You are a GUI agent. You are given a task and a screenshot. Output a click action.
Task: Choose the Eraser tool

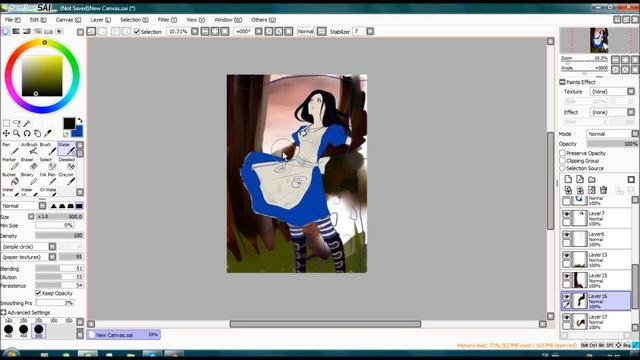pyautogui.click(x=29, y=164)
